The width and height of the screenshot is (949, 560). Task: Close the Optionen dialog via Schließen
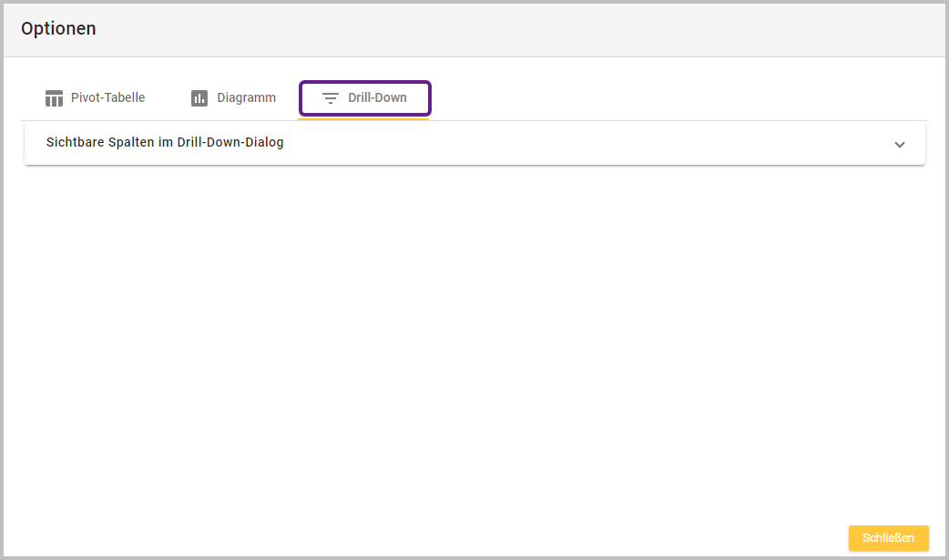[x=888, y=538]
